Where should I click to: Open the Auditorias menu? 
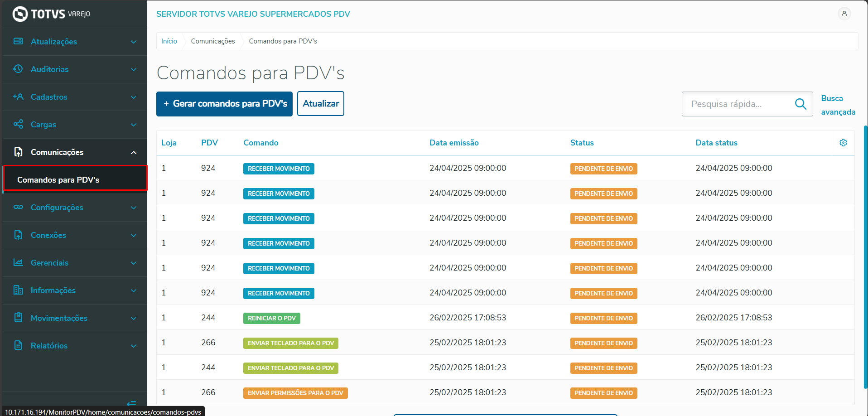pos(75,69)
